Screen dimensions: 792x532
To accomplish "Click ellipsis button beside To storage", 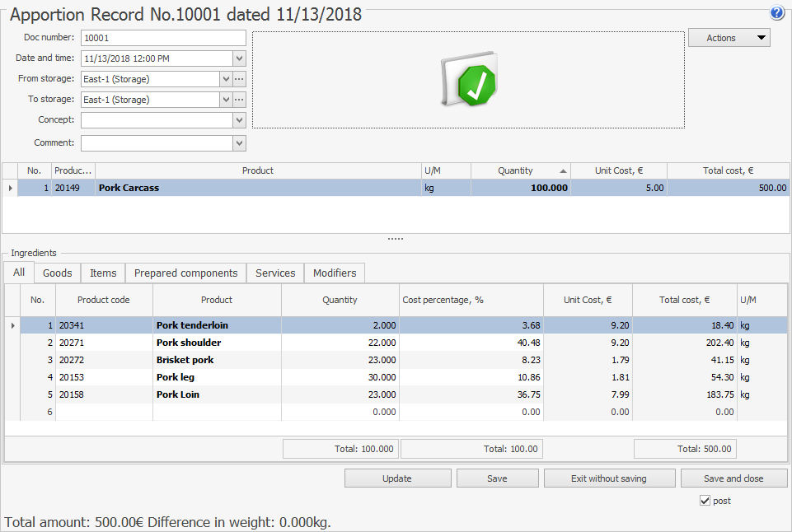I will click(x=239, y=100).
